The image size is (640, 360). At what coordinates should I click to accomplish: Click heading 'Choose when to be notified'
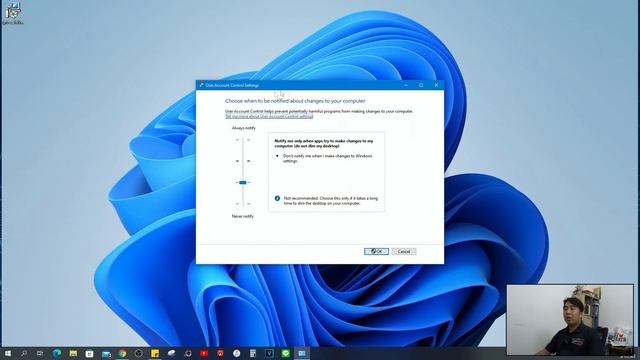point(295,101)
